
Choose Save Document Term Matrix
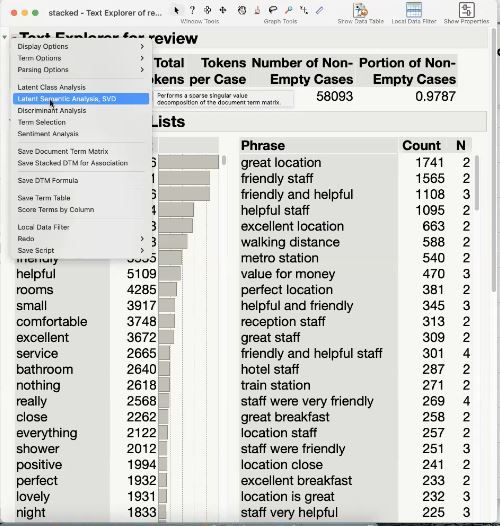click(81, 151)
